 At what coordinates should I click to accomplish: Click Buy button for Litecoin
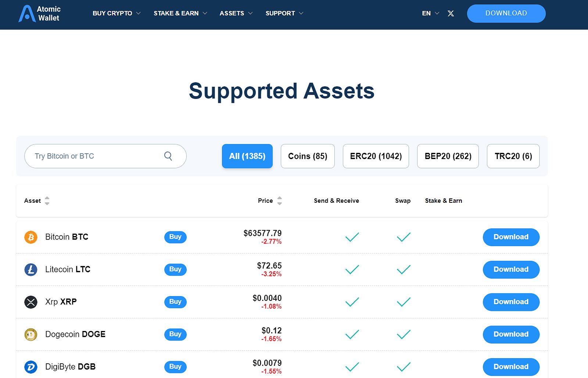click(175, 269)
